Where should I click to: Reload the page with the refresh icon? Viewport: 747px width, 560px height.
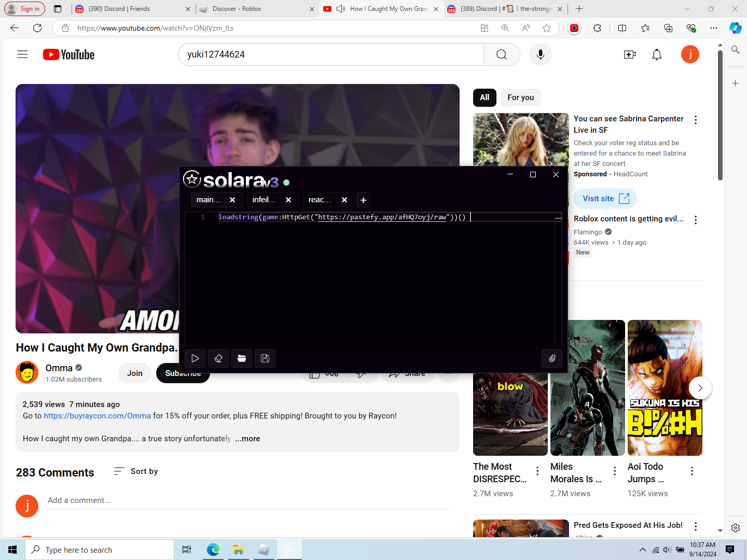point(37,28)
